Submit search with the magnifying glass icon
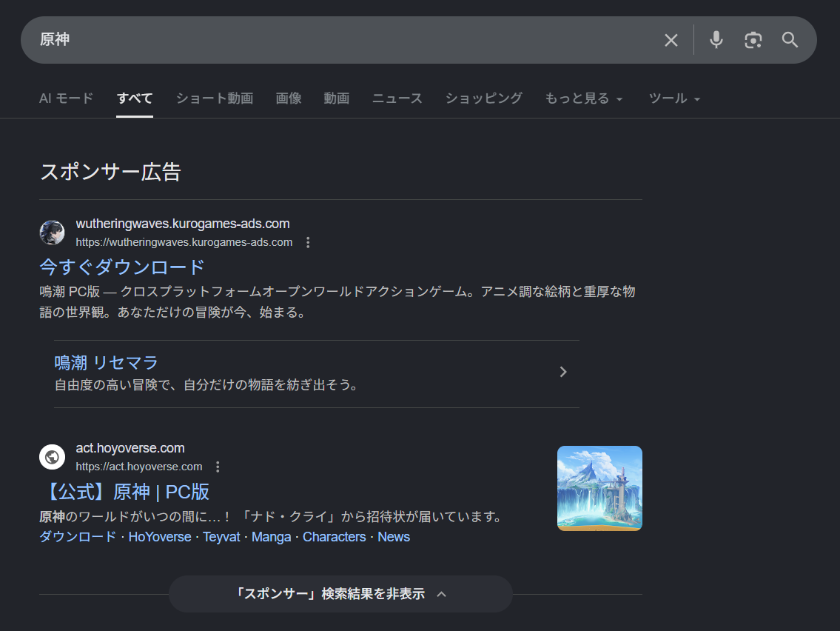The width and height of the screenshot is (840, 631). (790, 40)
